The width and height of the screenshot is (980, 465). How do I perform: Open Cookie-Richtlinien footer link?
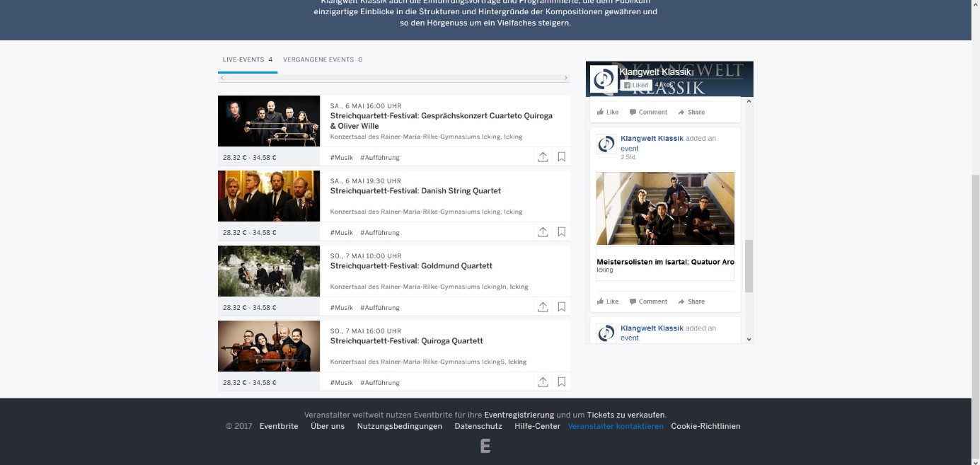point(705,427)
